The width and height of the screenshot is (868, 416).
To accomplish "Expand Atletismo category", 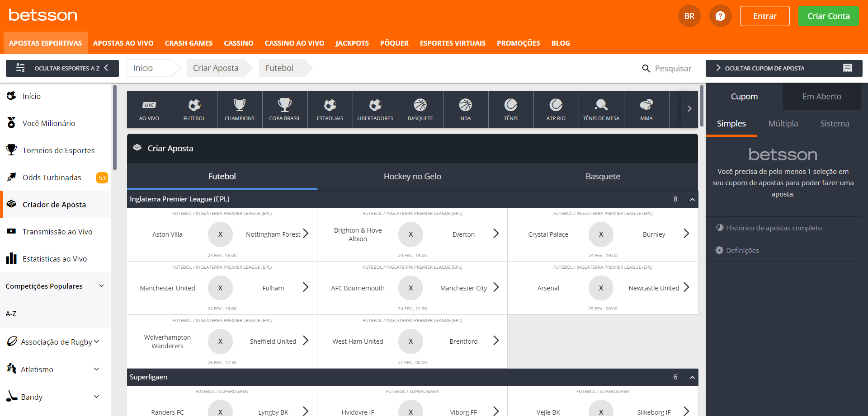I will pos(55,369).
